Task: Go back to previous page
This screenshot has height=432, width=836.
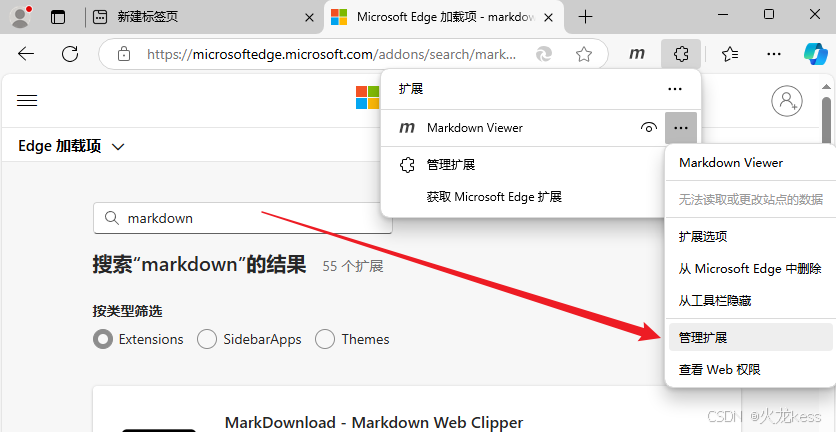Action: 26,54
